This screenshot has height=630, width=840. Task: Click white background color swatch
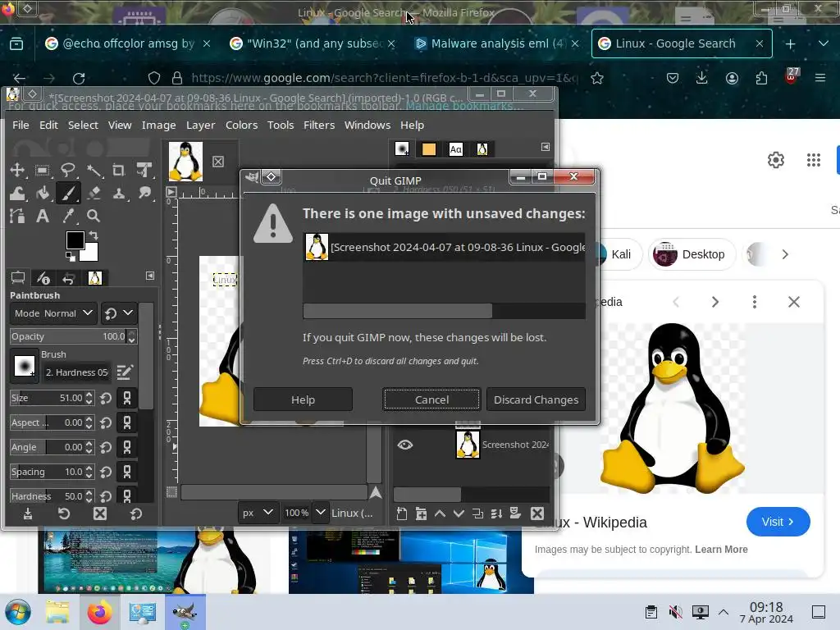(x=91, y=254)
